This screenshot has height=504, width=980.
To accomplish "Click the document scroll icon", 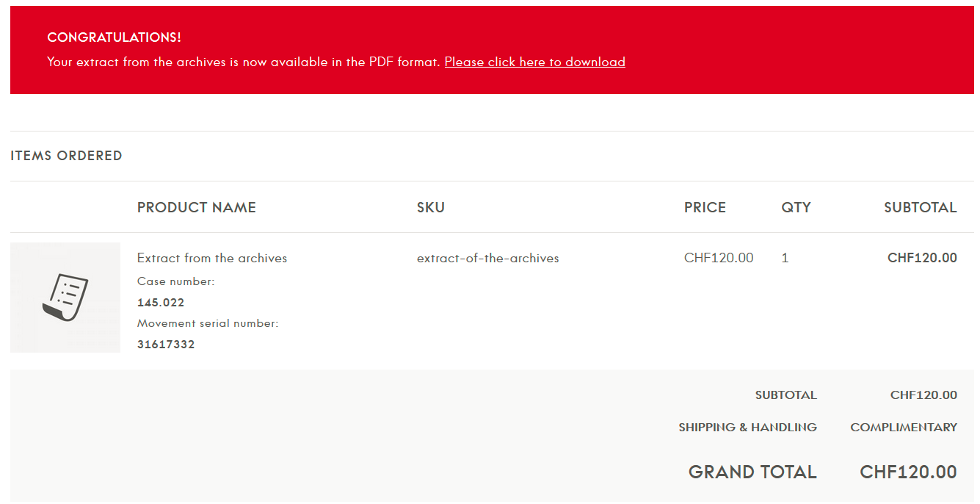I will tap(65, 297).
